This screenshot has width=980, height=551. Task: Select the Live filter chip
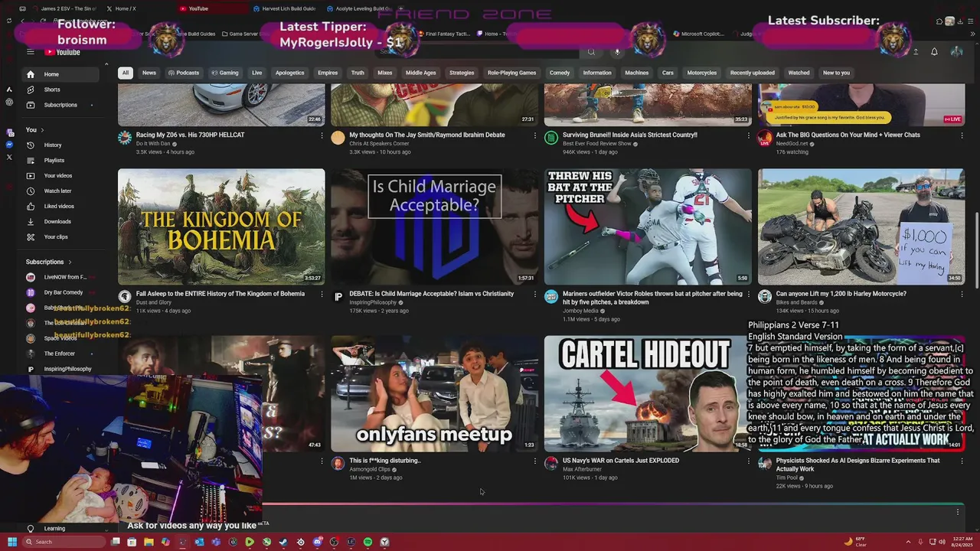(257, 73)
